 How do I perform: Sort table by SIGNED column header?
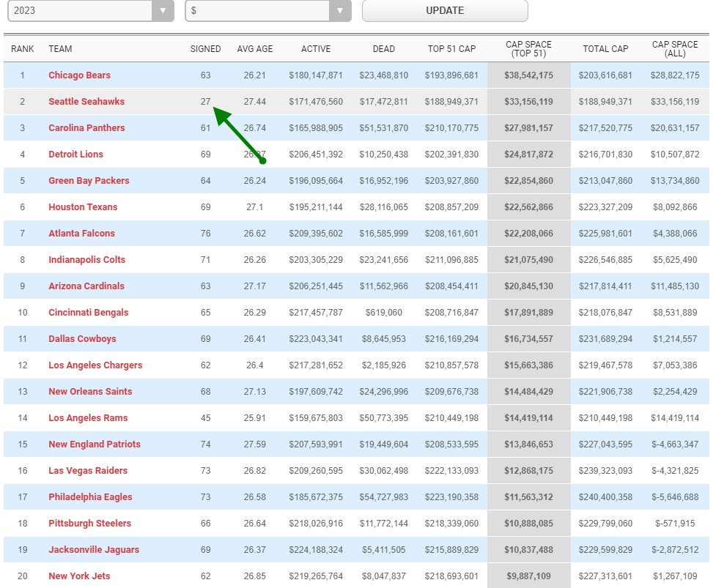click(x=205, y=49)
